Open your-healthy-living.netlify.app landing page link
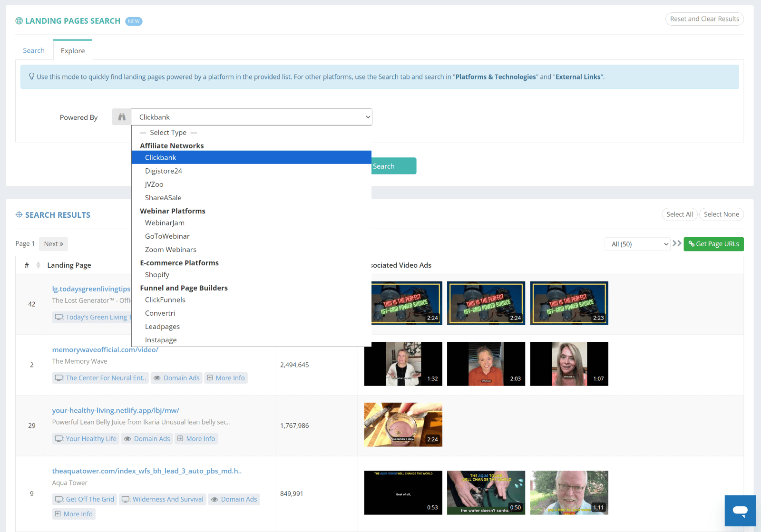 coord(116,410)
